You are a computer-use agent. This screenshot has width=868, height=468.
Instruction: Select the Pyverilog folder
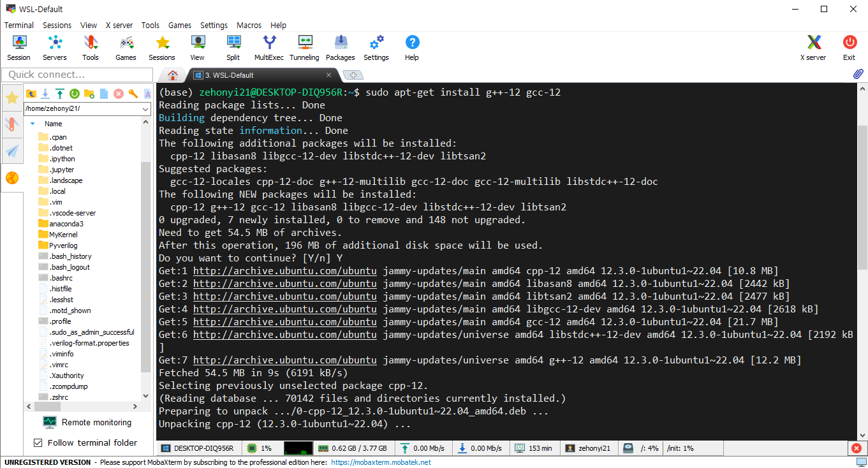[x=63, y=245]
